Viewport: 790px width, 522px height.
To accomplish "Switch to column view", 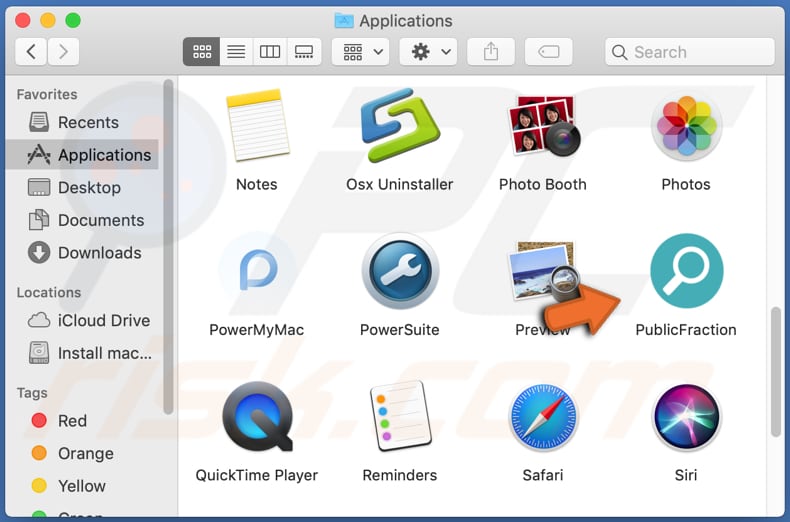I will [270, 51].
